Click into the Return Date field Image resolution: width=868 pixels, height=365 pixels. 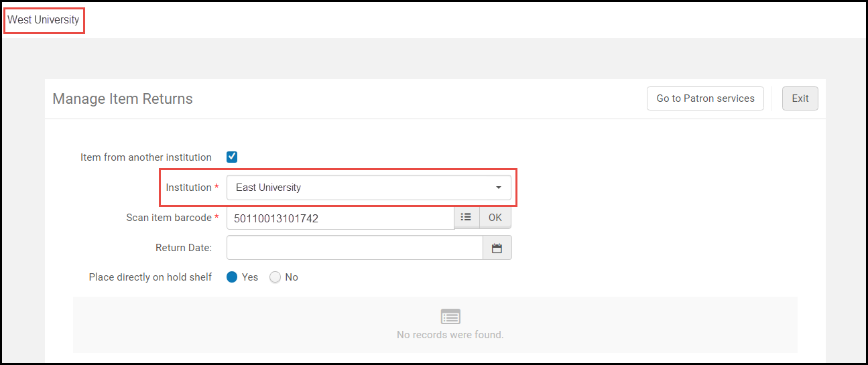click(x=355, y=248)
